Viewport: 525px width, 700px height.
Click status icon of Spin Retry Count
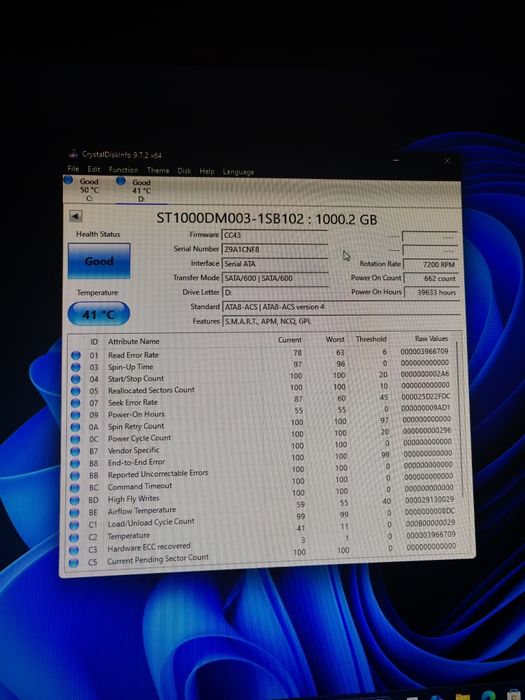[75, 427]
